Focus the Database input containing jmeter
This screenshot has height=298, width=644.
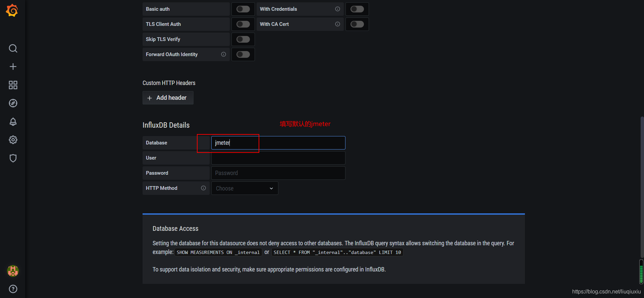278,143
